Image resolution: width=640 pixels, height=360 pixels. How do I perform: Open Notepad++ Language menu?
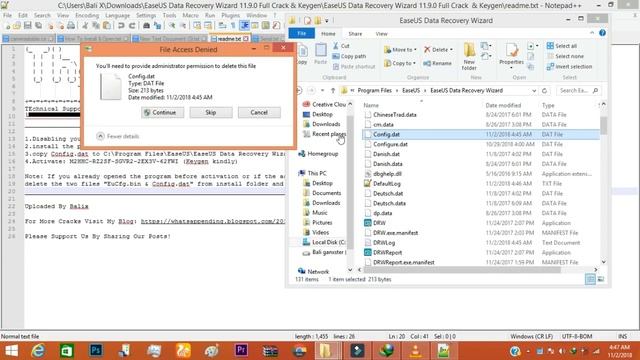pyautogui.click(x=117, y=16)
